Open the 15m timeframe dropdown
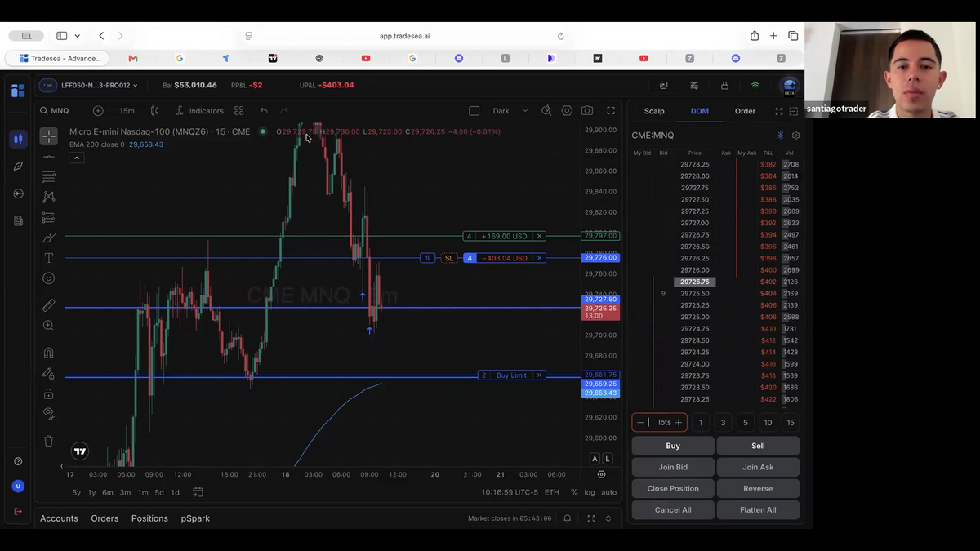 tap(127, 110)
